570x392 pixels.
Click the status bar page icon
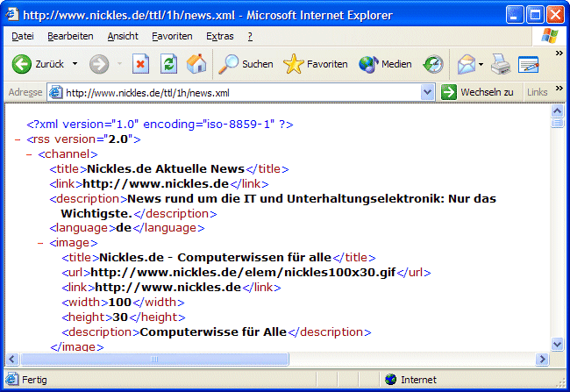coord(11,379)
